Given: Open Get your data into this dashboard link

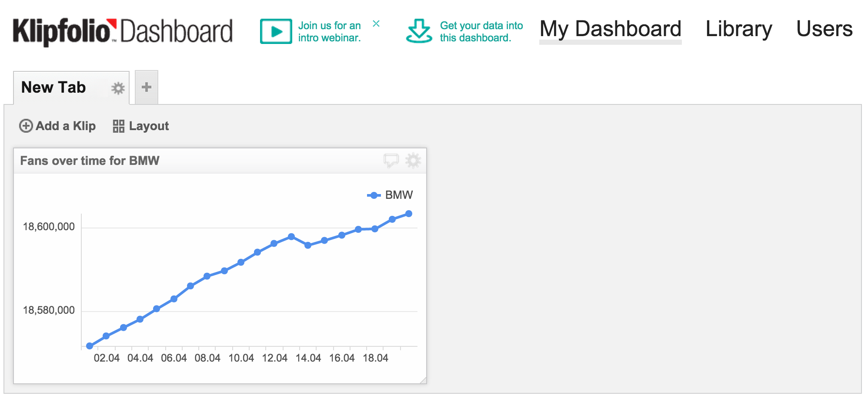Looking at the screenshot, I should 481,32.
